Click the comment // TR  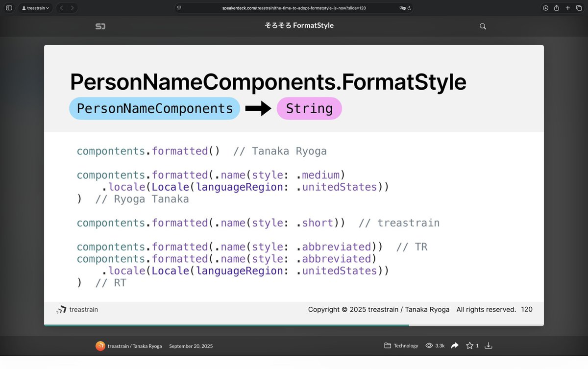(x=412, y=247)
